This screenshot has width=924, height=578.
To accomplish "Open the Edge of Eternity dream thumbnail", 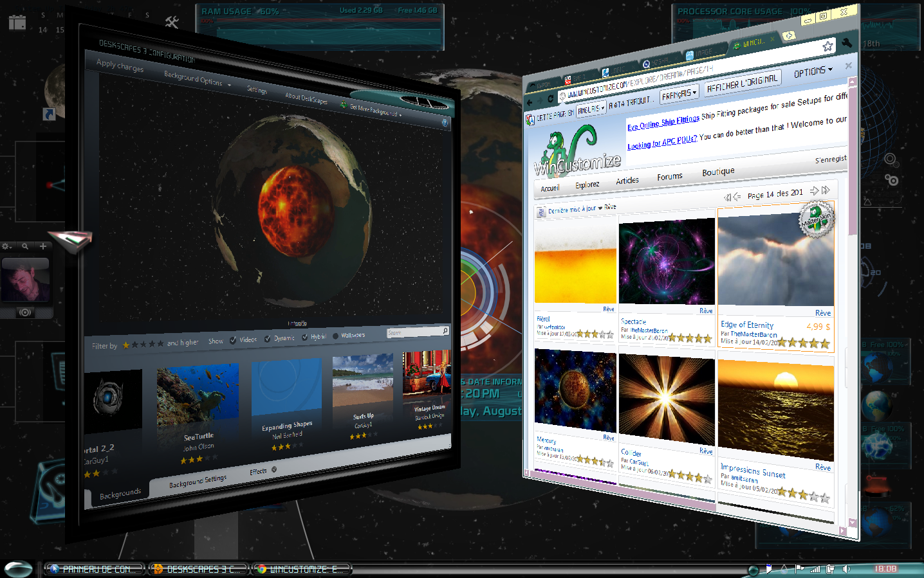I will 775,258.
